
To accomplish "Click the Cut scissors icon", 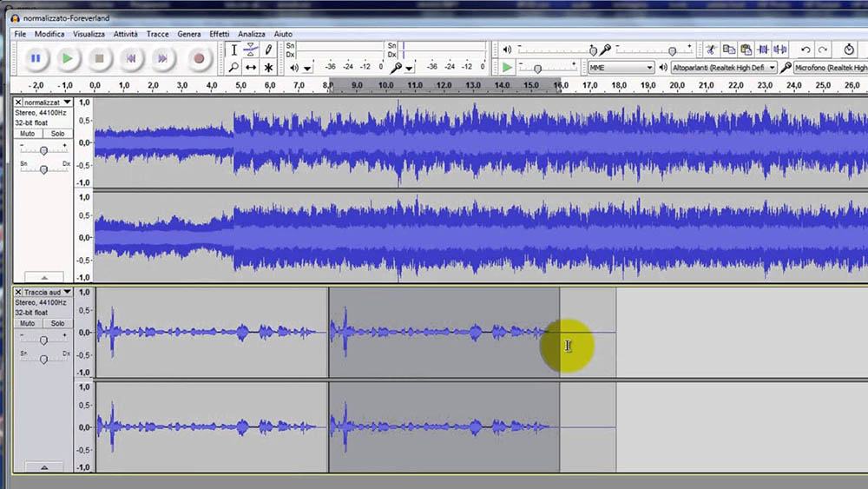I will point(711,50).
